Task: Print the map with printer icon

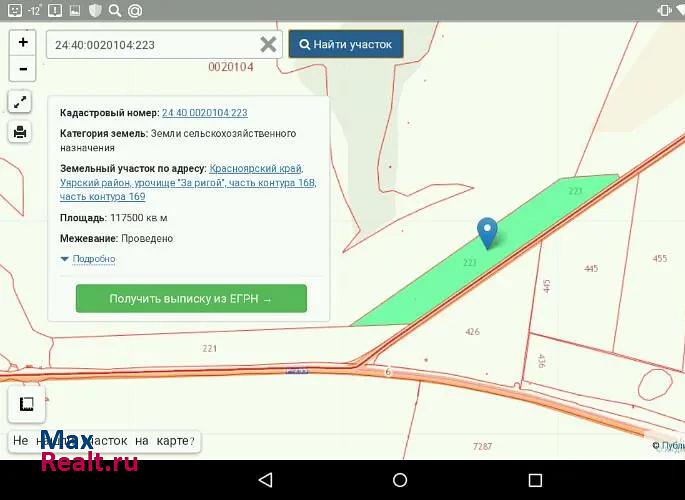Action: pyautogui.click(x=21, y=132)
